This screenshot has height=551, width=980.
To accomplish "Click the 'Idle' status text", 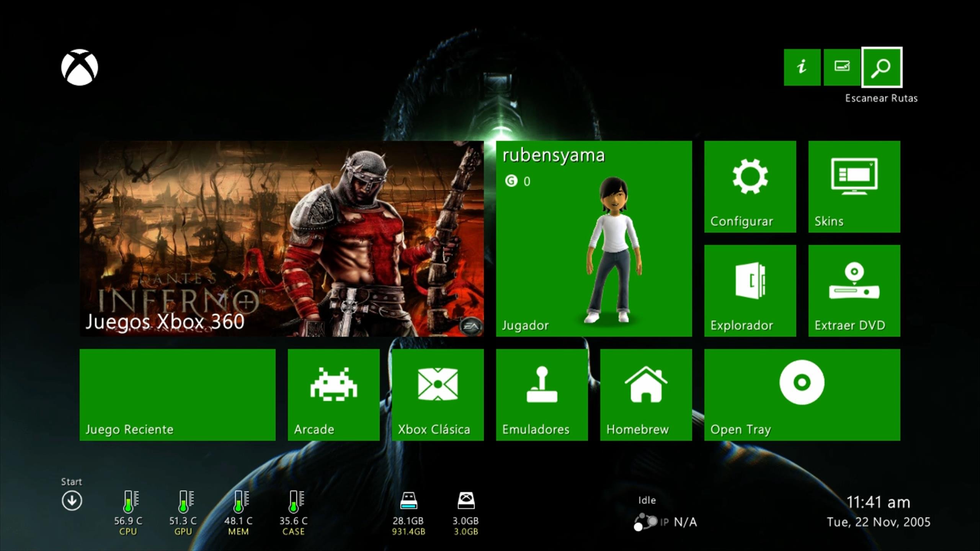I will click(647, 500).
